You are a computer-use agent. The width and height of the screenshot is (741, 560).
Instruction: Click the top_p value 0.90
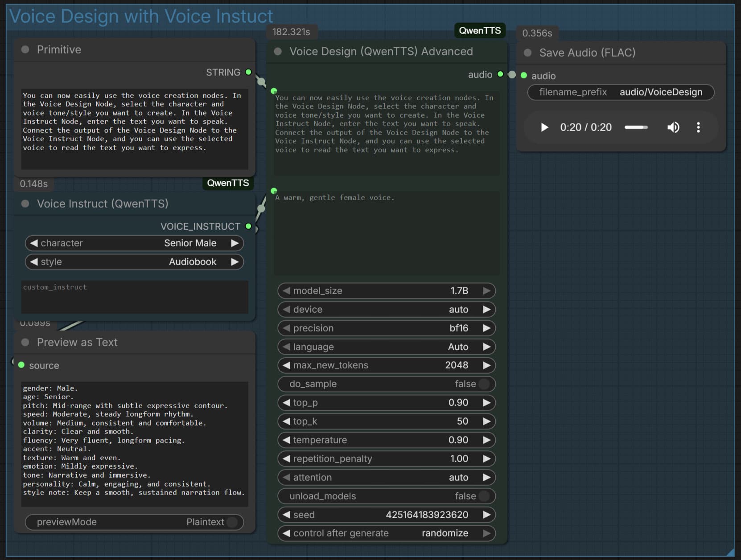(458, 403)
